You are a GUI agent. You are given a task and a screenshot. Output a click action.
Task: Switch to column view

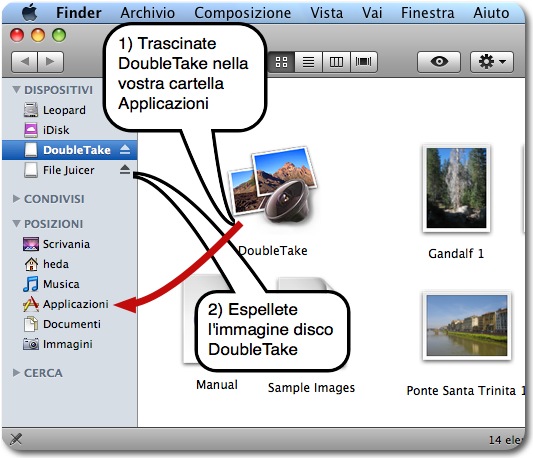pyautogui.click(x=336, y=62)
